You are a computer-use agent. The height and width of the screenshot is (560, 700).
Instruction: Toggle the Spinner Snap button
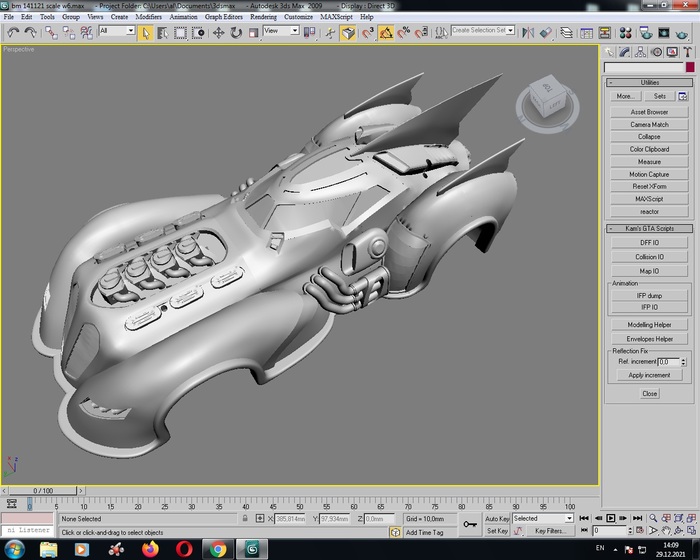pyautogui.click(x=421, y=33)
